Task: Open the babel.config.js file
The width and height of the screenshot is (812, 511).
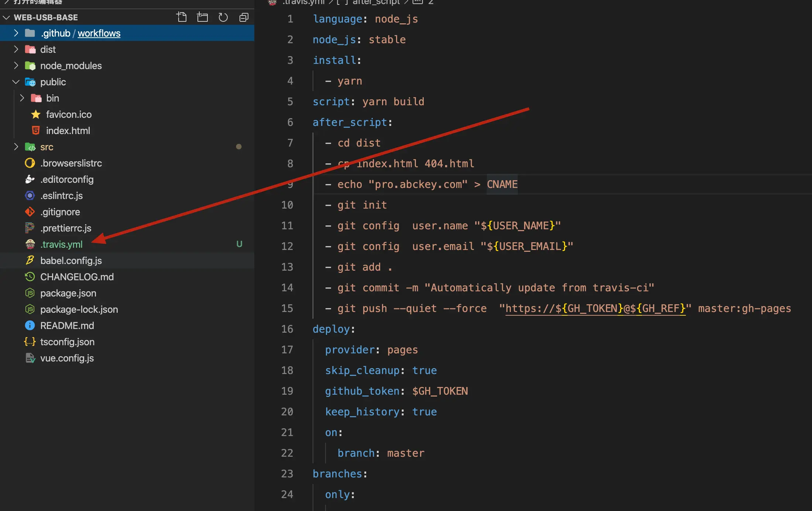Action: pos(71,261)
